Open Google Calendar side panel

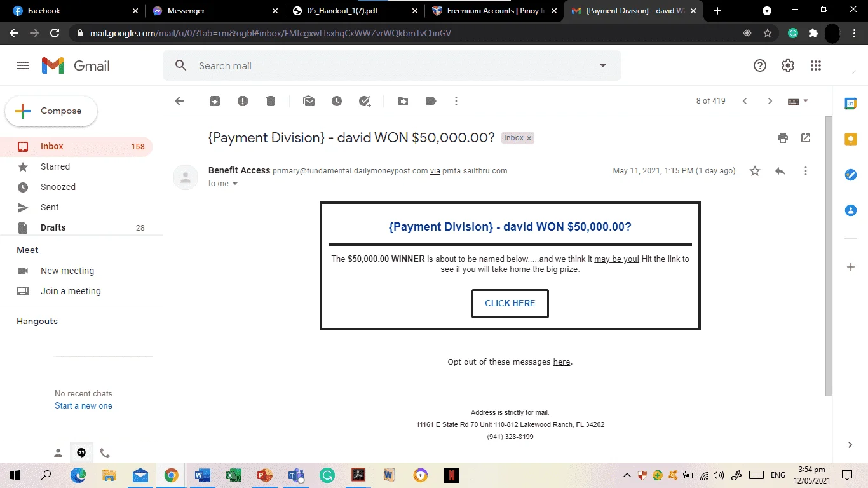(x=851, y=104)
